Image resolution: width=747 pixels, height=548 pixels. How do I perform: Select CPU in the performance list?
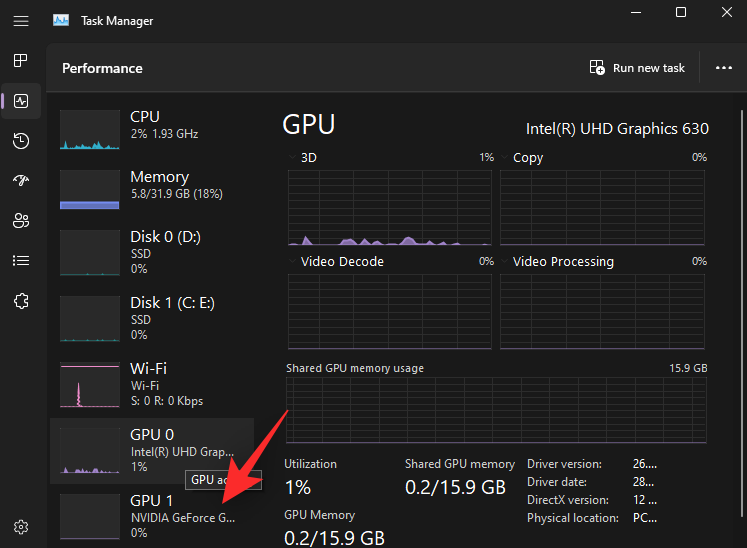pyautogui.click(x=152, y=130)
